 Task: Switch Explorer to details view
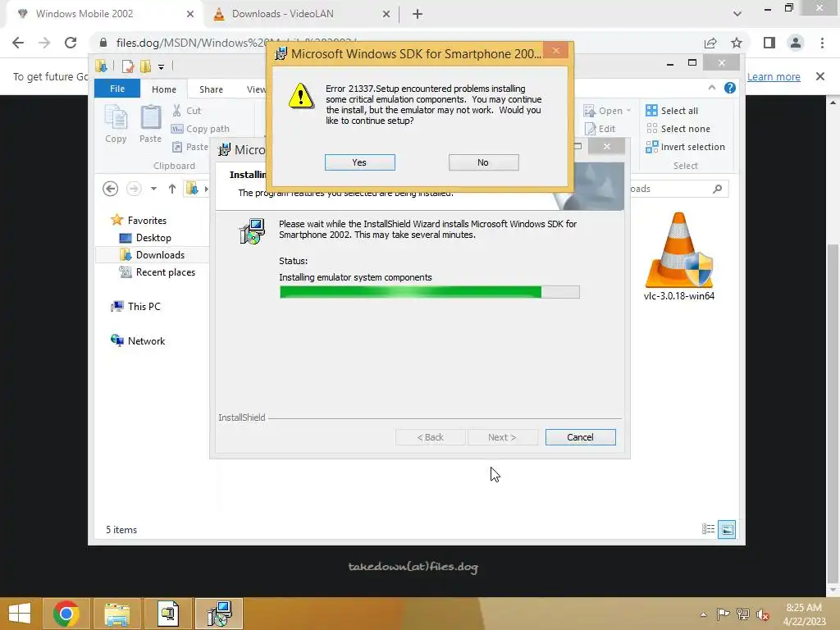(x=708, y=529)
